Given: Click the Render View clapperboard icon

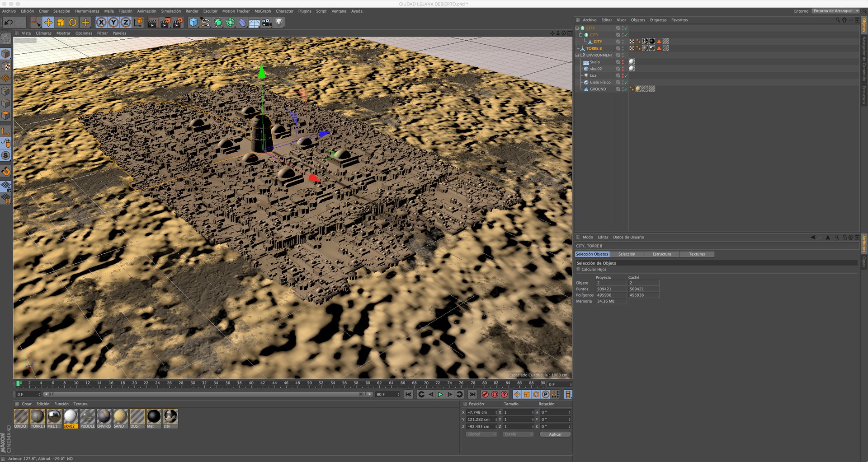Looking at the screenshot, I should pyautogui.click(x=153, y=22).
